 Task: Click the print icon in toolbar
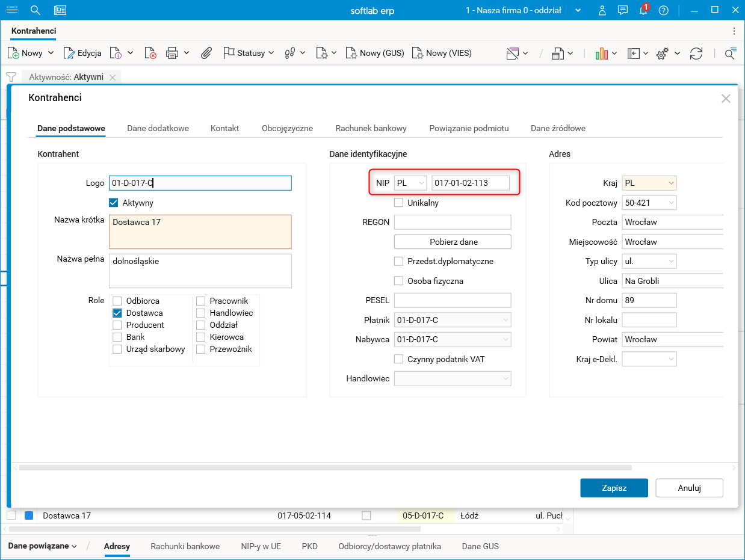[172, 53]
